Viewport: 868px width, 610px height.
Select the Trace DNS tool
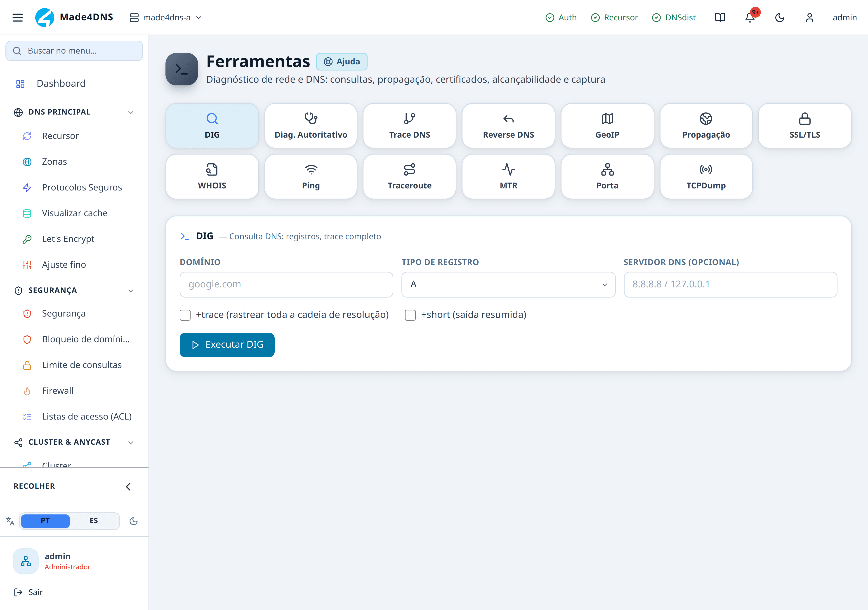point(410,126)
